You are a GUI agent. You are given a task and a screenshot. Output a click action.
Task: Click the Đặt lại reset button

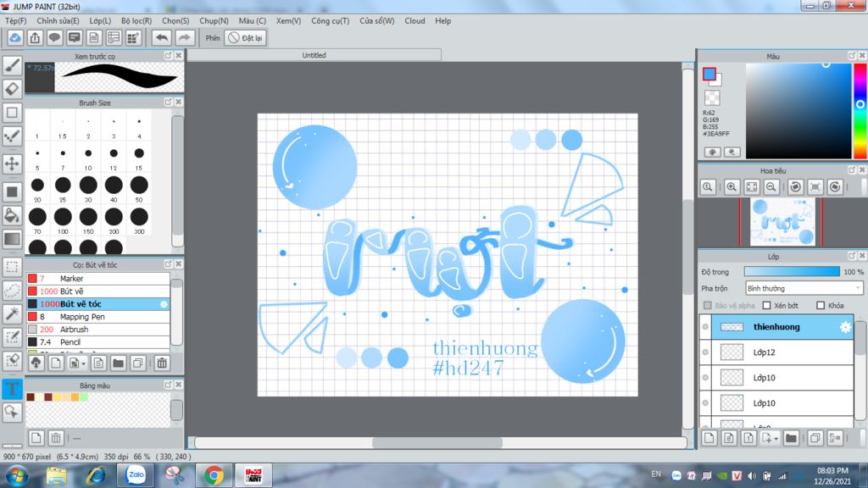pyautogui.click(x=246, y=37)
